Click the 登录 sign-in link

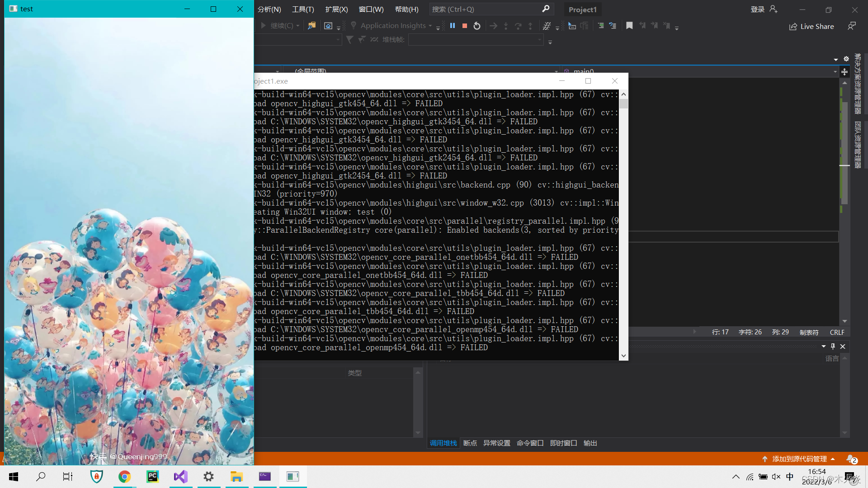click(x=758, y=9)
